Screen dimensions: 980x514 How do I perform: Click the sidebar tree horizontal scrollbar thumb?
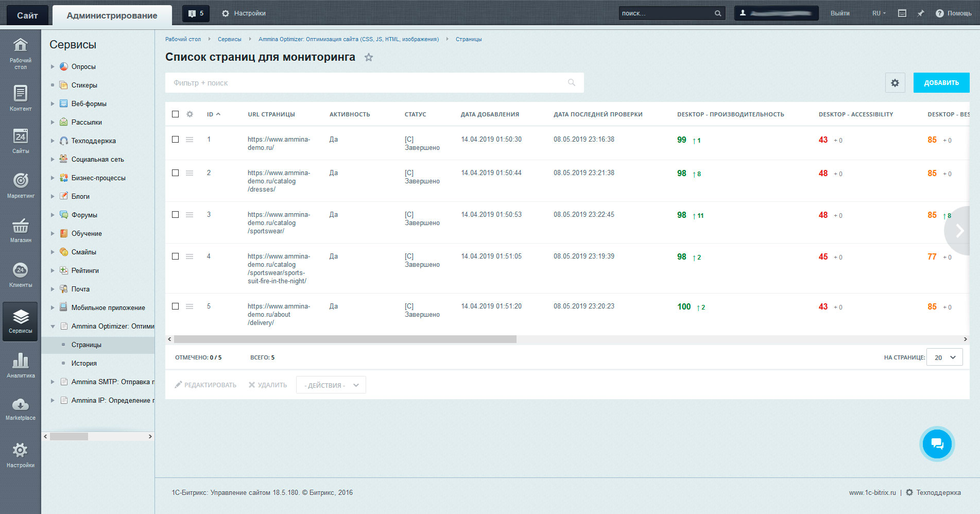pyautogui.click(x=69, y=436)
